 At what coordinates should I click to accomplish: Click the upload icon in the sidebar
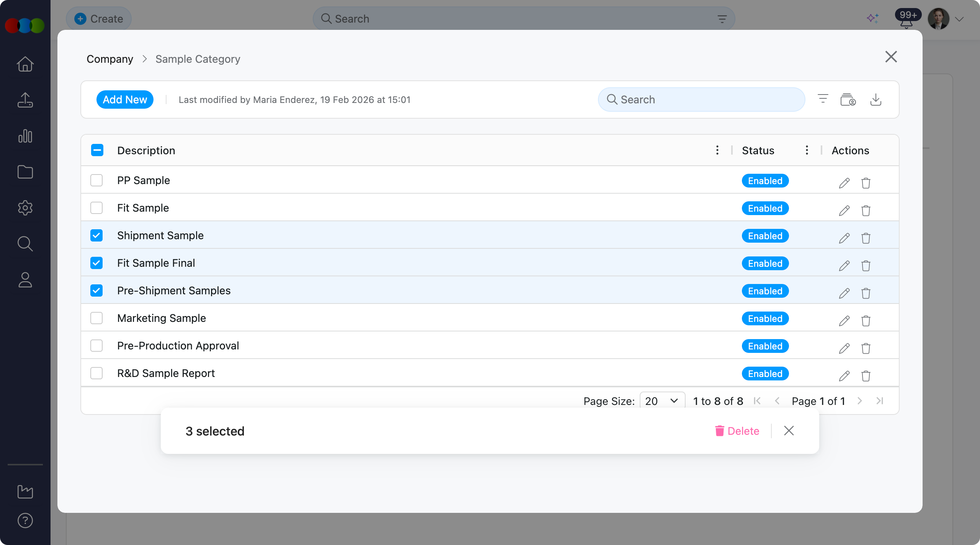(x=25, y=100)
